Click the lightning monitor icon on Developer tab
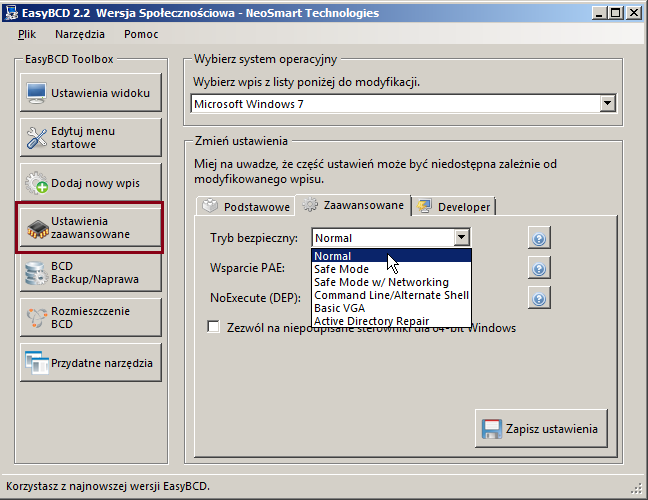648x500 pixels. pyautogui.click(x=424, y=206)
